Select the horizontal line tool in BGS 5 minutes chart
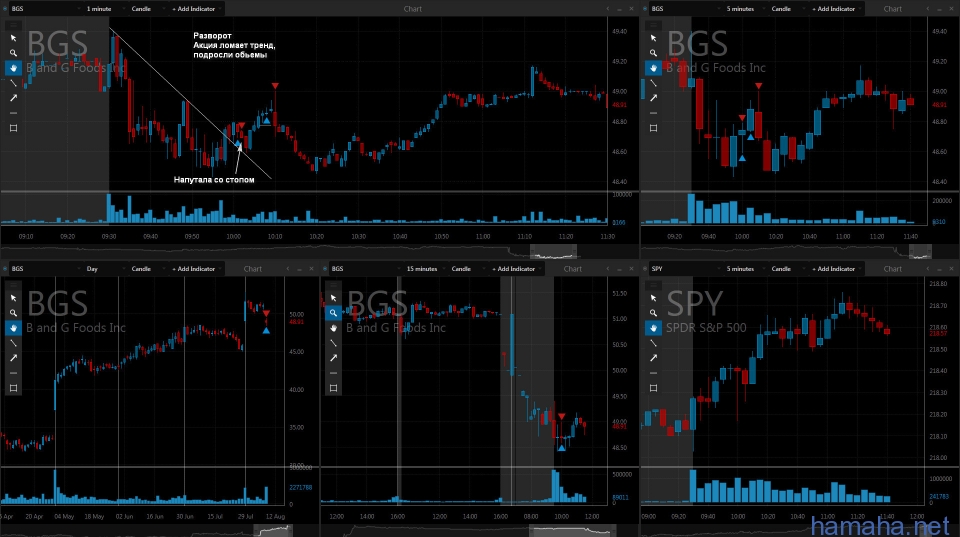The width and height of the screenshot is (960, 537). click(x=653, y=113)
